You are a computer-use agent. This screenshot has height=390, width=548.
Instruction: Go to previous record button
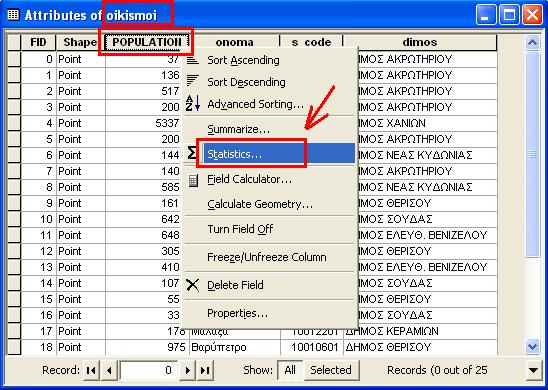(x=109, y=370)
